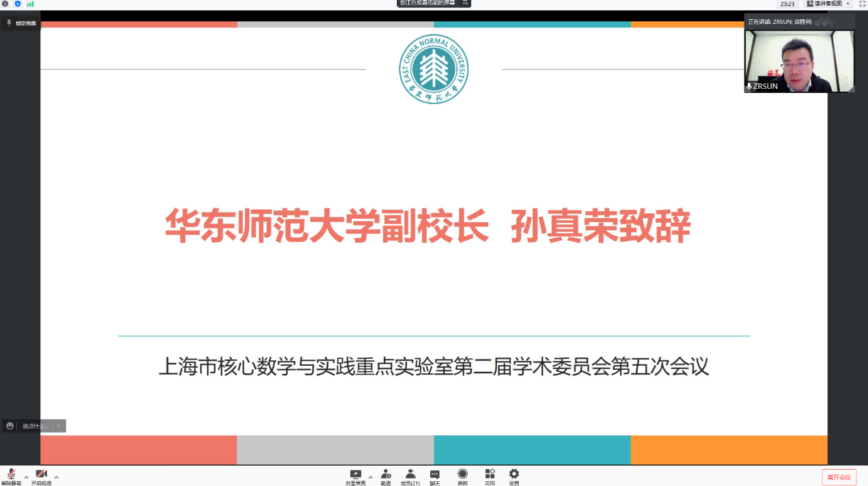868x486 pixels.
Task: Select ZRSUN's speaker video thumbnail
Action: pos(799,61)
